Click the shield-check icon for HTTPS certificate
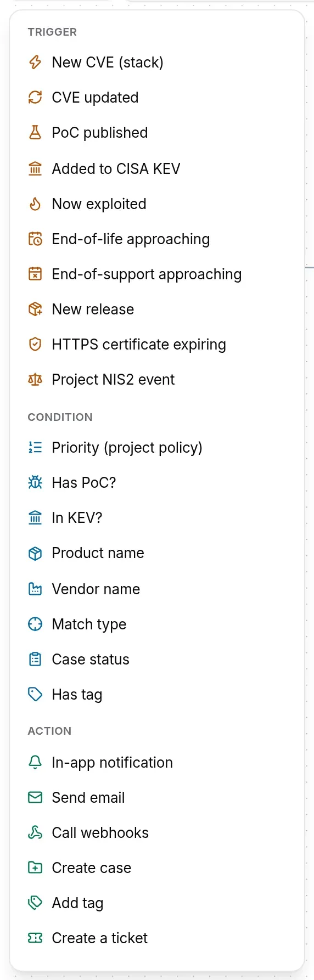The height and width of the screenshot is (980, 314). point(35,345)
